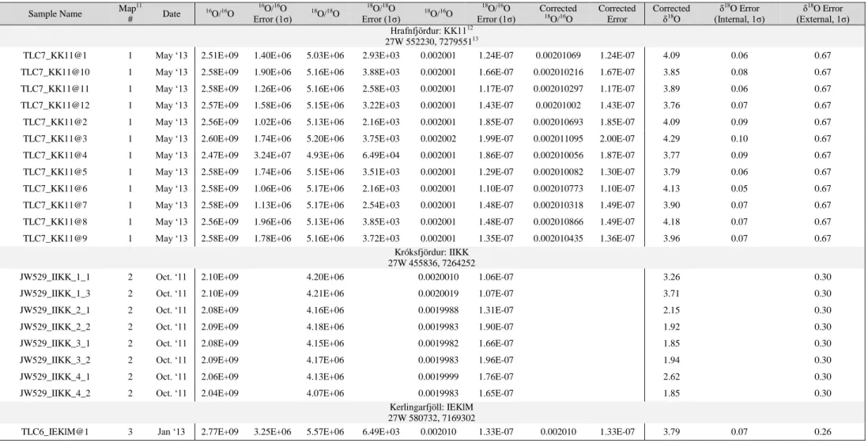Click the δ18O Error (External, 1σ) header

(822, 14)
